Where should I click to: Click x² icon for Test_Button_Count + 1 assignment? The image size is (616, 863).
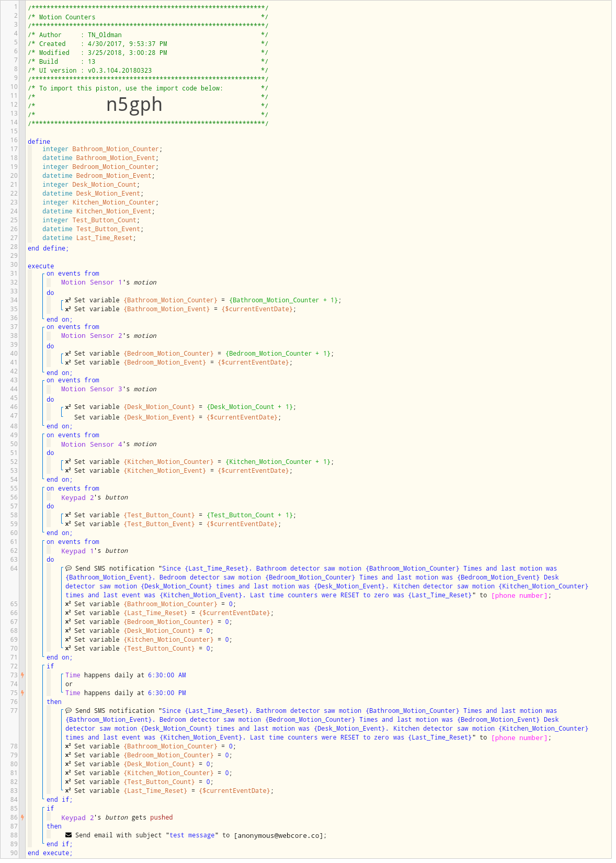[x=68, y=515]
